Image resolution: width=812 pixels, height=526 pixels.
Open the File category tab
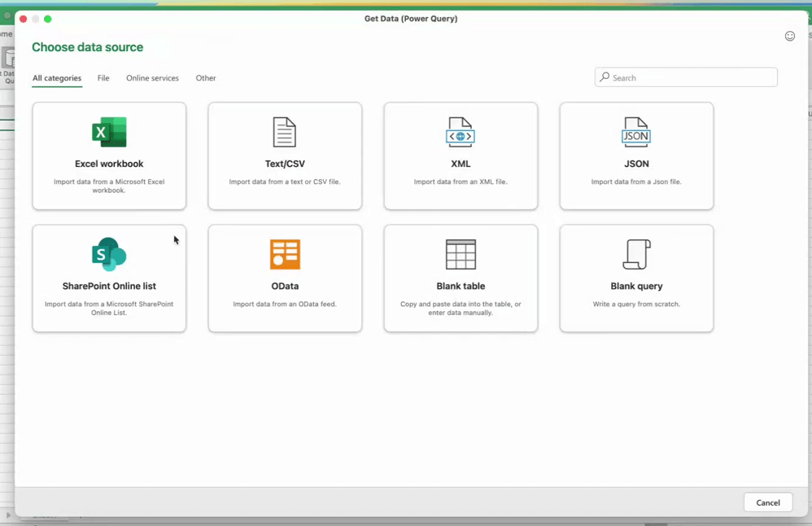tap(103, 78)
